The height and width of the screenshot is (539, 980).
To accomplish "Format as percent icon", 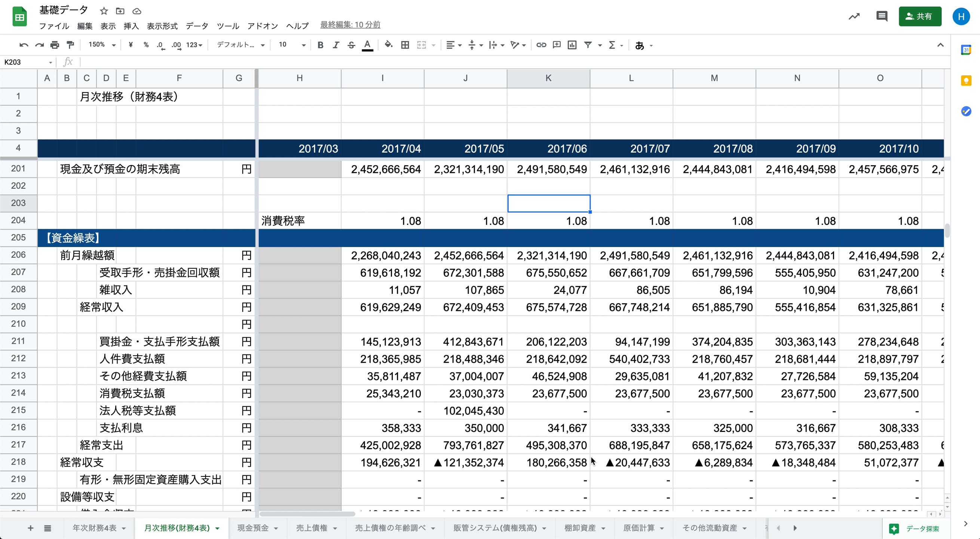I will pyautogui.click(x=146, y=45).
